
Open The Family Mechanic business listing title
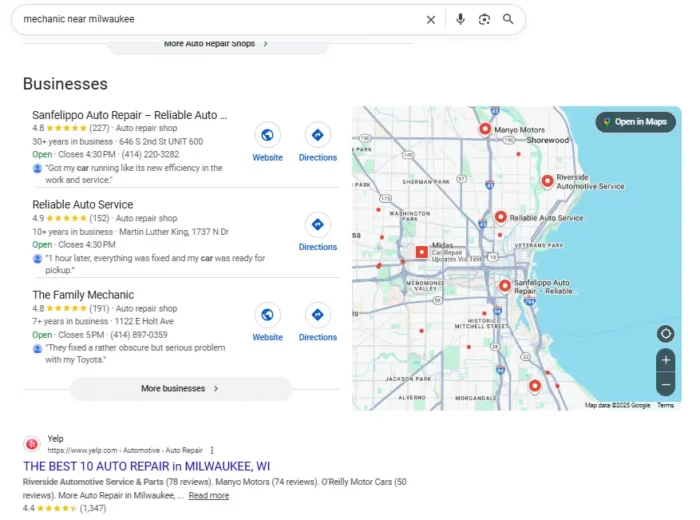(x=83, y=295)
